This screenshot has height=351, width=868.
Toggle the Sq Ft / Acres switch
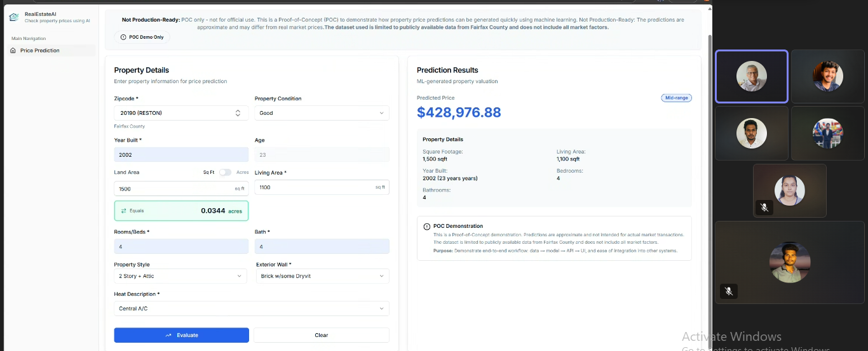[225, 172]
